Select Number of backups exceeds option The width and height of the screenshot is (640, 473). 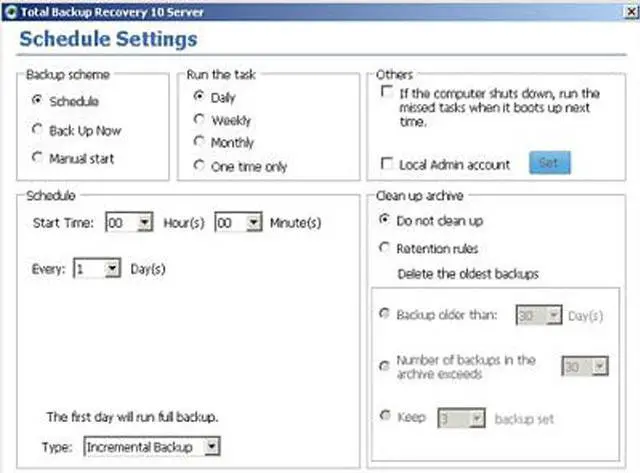coord(385,367)
